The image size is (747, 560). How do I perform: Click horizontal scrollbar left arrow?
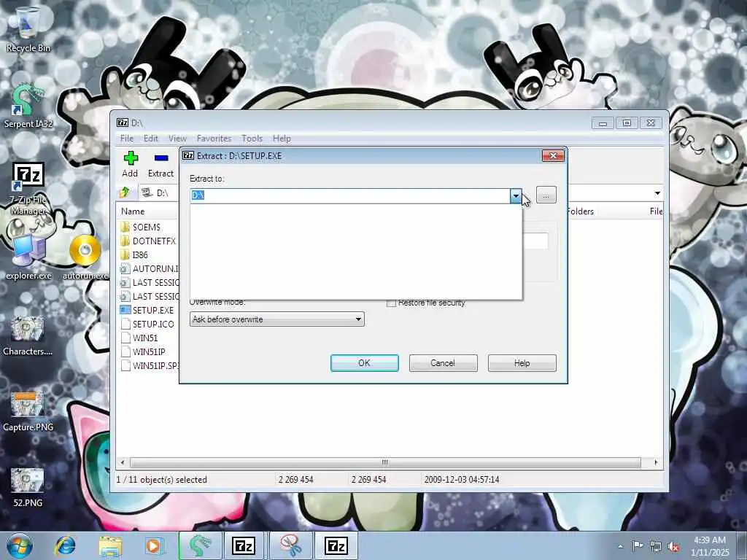[123, 462]
